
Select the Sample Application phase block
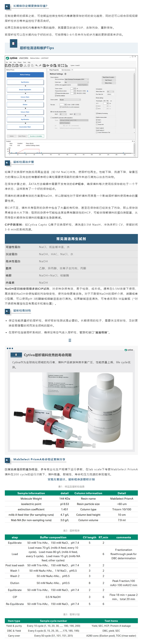coord(25,90)
